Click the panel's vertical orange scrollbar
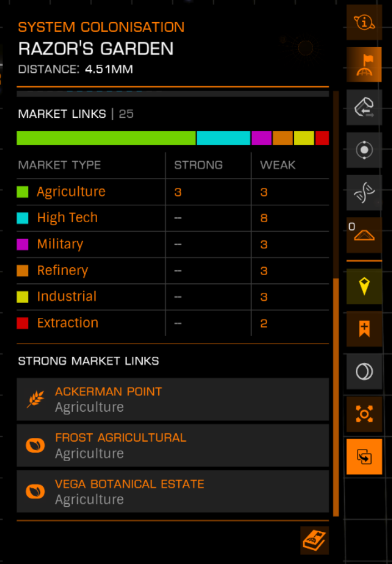392x564 pixels. coord(336,397)
